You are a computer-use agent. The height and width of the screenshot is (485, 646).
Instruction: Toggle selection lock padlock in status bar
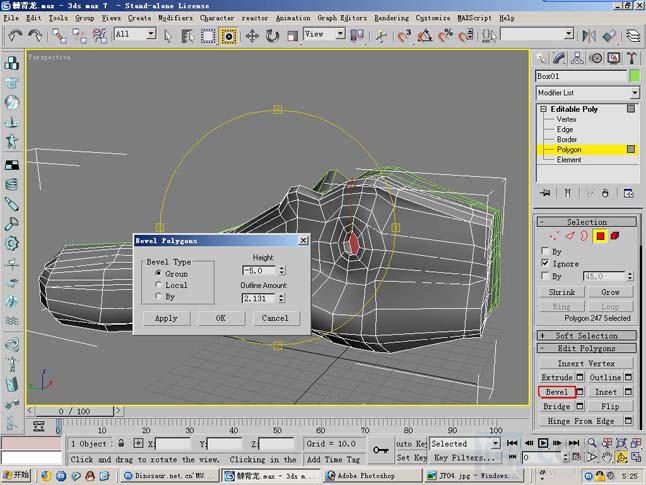(x=121, y=443)
